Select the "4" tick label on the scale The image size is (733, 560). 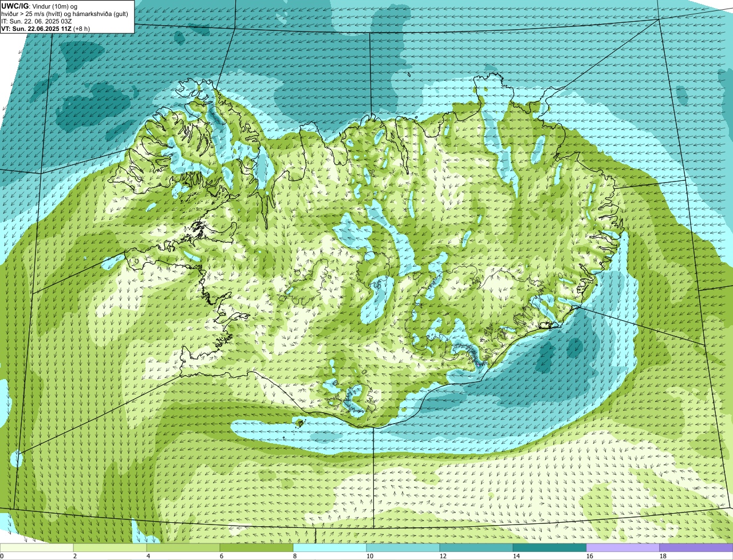148,556
